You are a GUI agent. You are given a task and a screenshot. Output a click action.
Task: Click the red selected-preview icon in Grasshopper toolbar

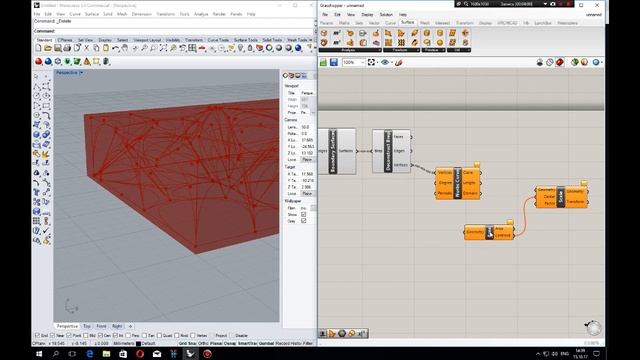pyautogui.click(x=560, y=62)
